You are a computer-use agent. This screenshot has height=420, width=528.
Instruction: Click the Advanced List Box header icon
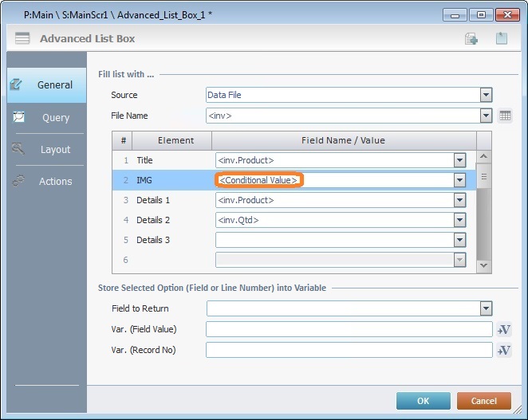22,38
